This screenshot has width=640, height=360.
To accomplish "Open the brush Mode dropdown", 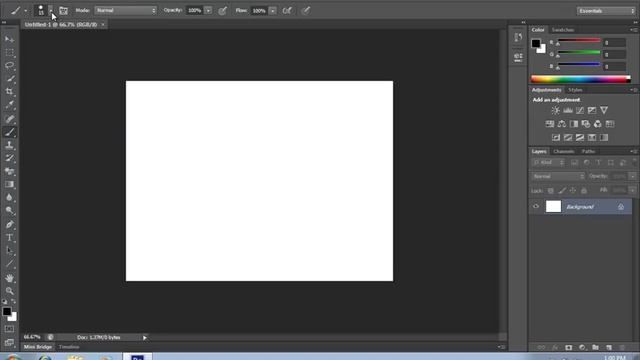I will (x=126, y=11).
